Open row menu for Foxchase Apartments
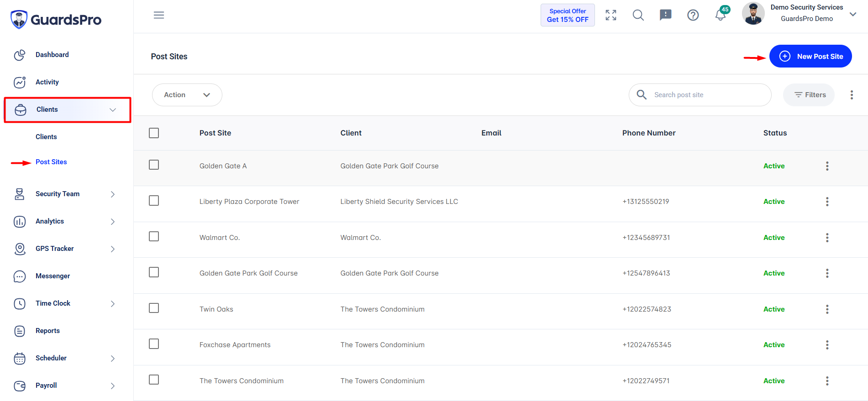Screen dimensions: 868x401 (x=827, y=345)
